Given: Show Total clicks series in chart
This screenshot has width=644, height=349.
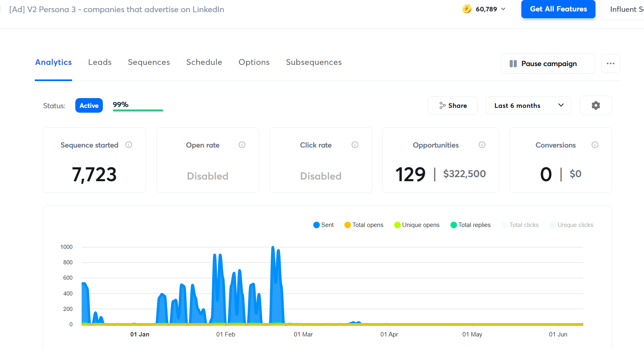Looking at the screenshot, I should pos(520,225).
